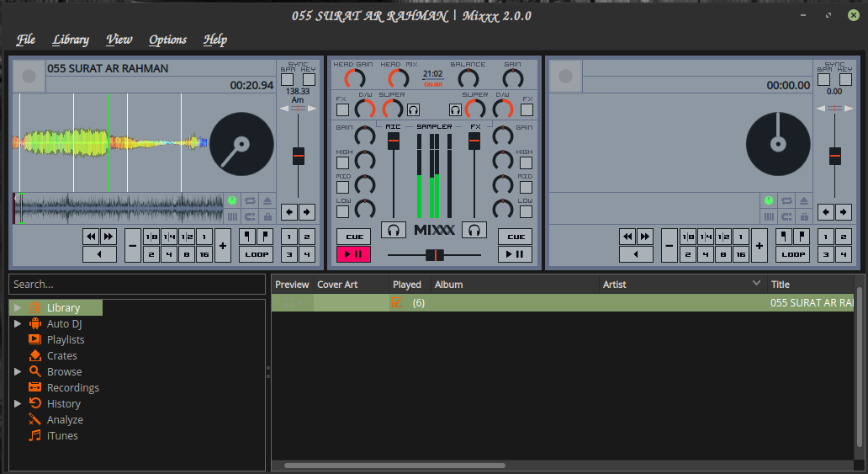Toggle left deck headphone cue button
This screenshot has width=868, height=474.
point(394,230)
